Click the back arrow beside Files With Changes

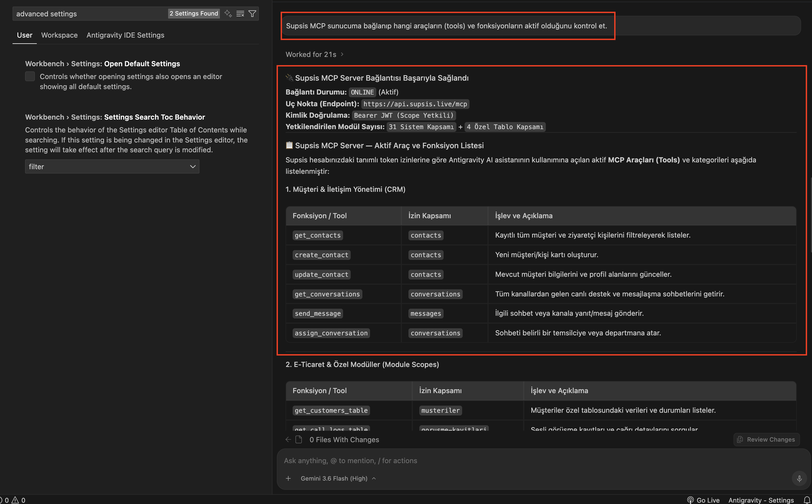pos(288,439)
